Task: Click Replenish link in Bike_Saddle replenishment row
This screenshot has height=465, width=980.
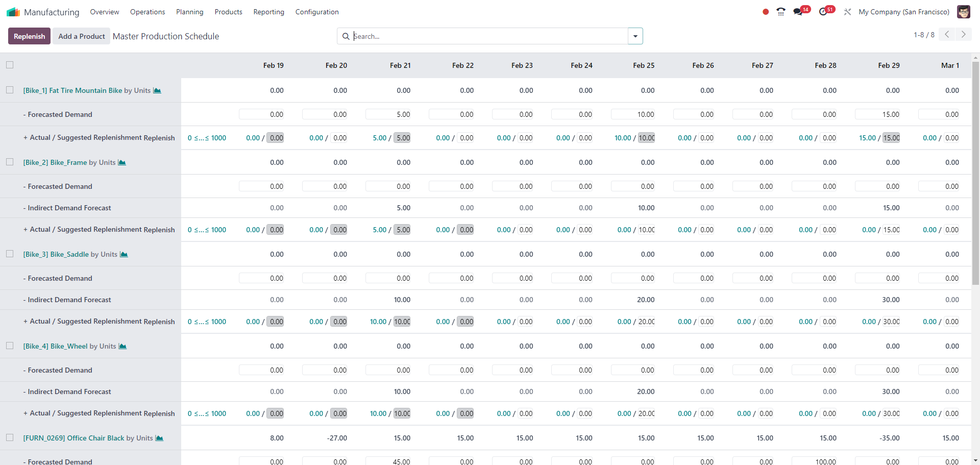Action: [159, 322]
